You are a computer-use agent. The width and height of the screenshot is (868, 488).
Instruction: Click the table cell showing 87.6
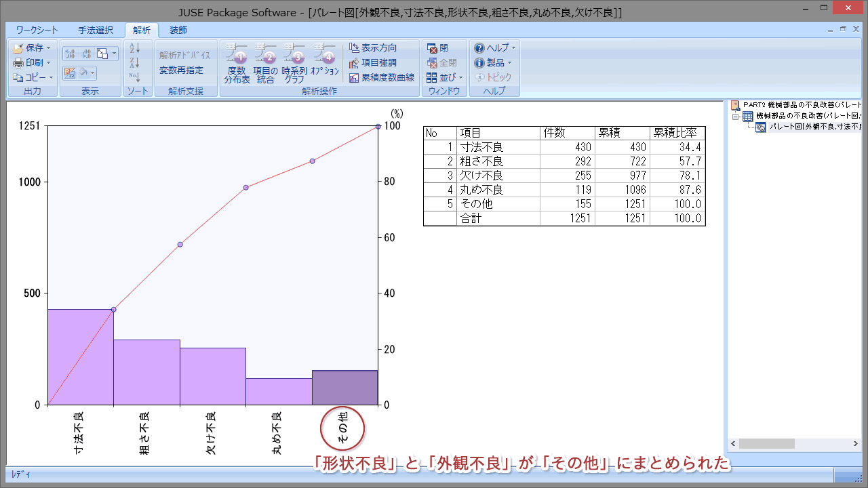(x=677, y=190)
